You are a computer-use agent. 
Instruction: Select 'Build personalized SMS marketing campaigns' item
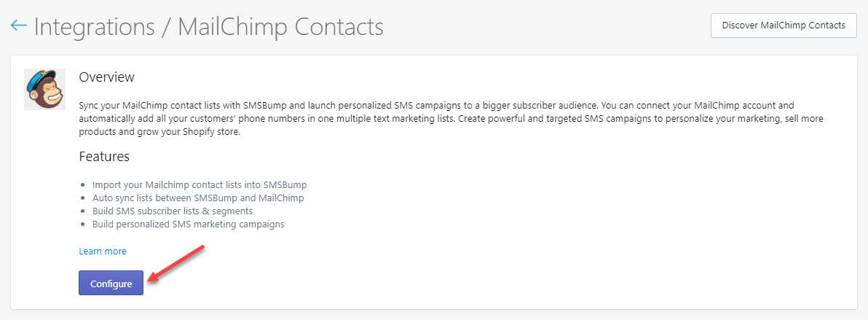188,225
